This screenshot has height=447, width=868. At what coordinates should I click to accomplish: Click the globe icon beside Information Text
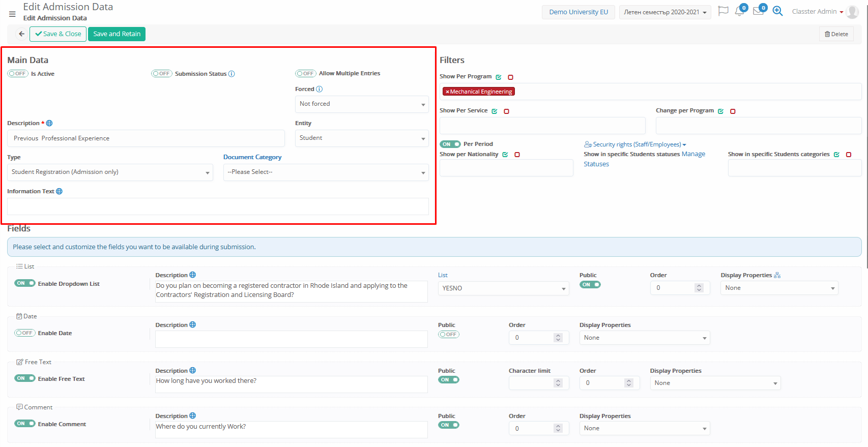tap(60, 191)
